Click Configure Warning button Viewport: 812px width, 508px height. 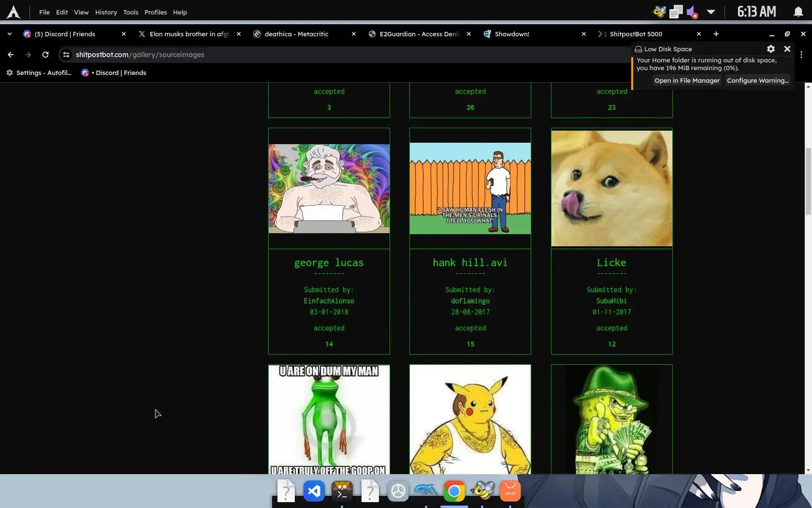pos(757,80)
